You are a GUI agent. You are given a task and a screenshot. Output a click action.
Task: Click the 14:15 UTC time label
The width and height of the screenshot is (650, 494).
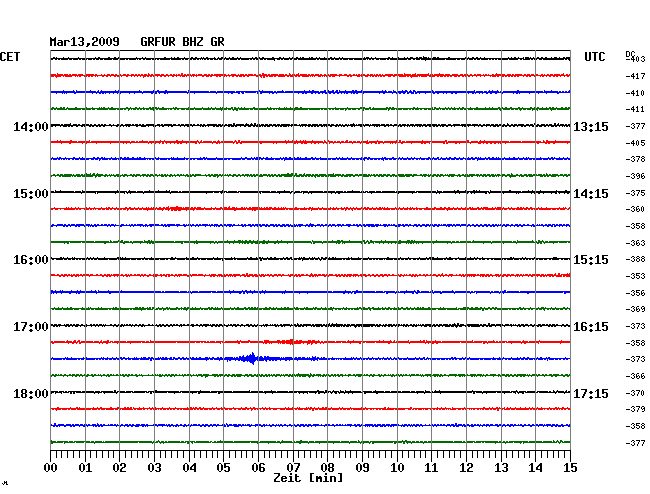(591, 194)
